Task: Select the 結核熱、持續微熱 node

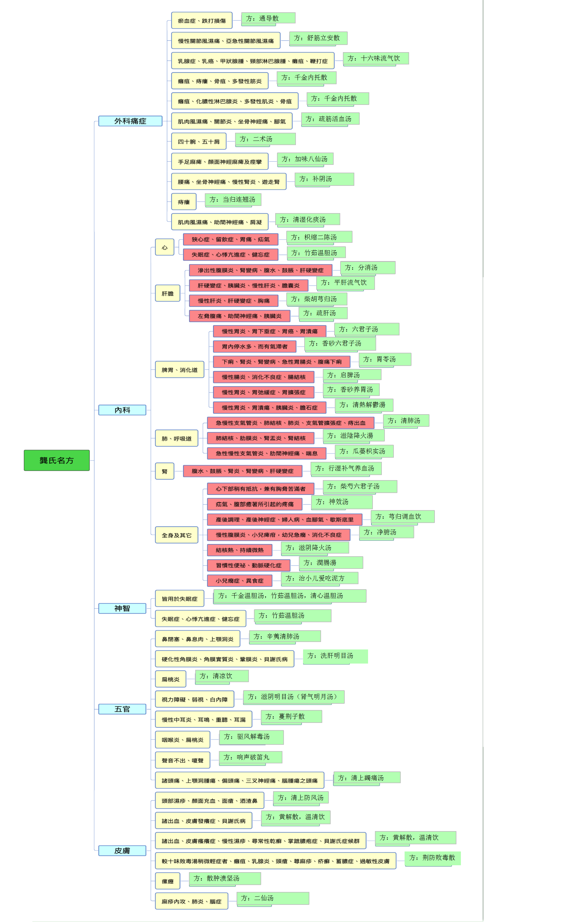Action: point(240,550)
